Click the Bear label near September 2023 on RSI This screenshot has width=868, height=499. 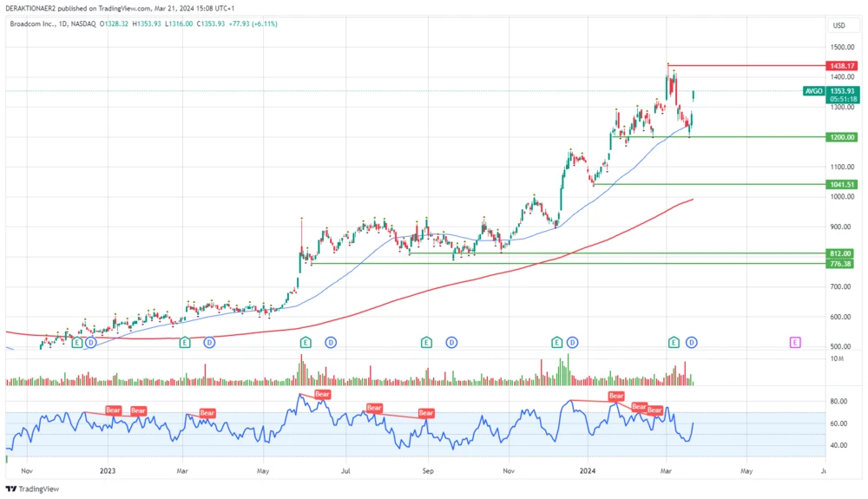pos(426,413)
